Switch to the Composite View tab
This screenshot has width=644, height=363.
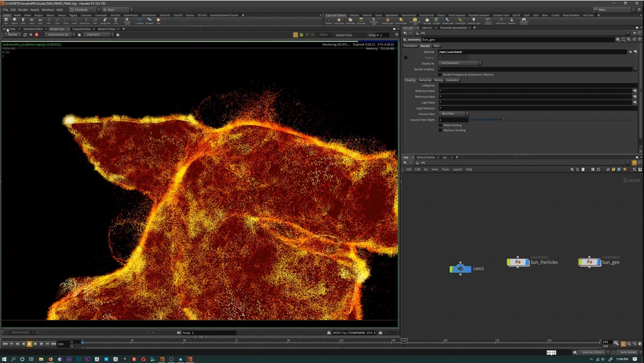coord(81,29)
